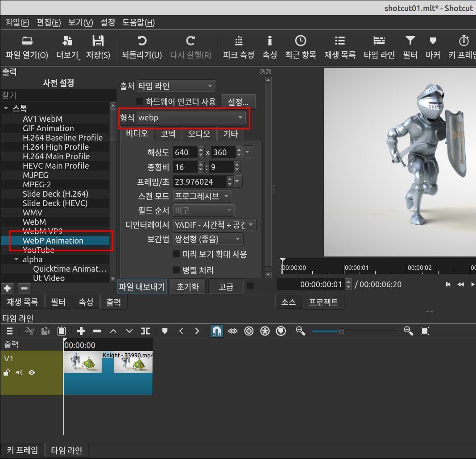476x459 pixels.
Task: Mute V1 track speaker icon
Action: [19, 372]
